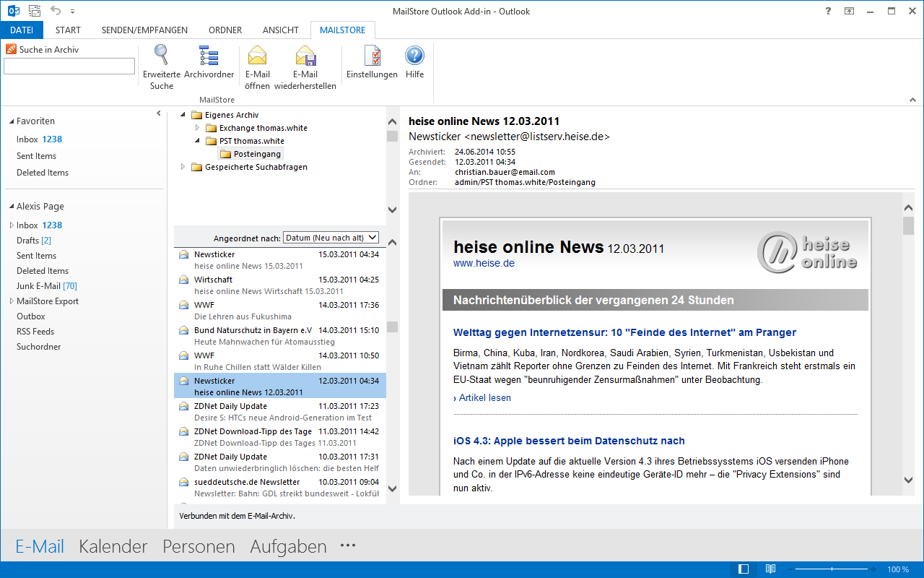Open the Personen view

199,547
